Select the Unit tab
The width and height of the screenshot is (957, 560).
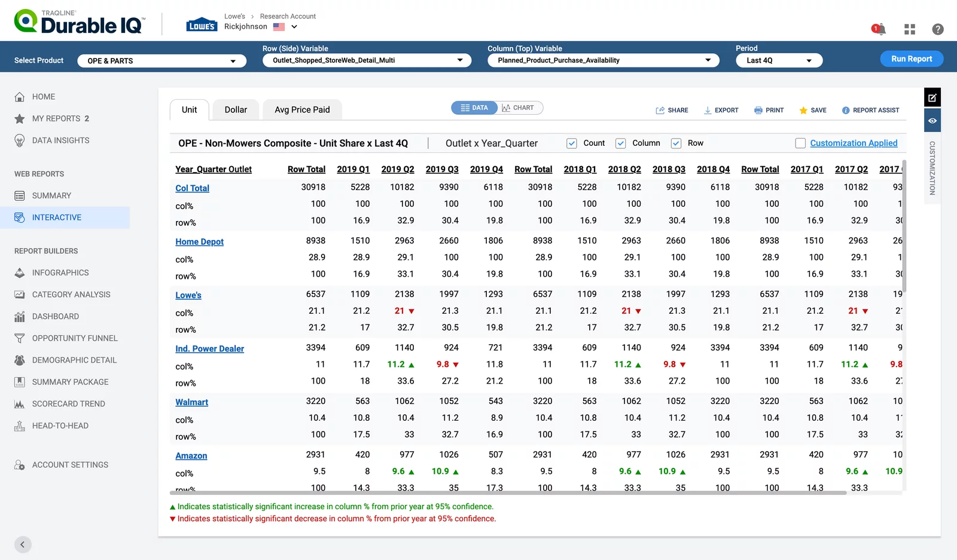click(190, 110)
